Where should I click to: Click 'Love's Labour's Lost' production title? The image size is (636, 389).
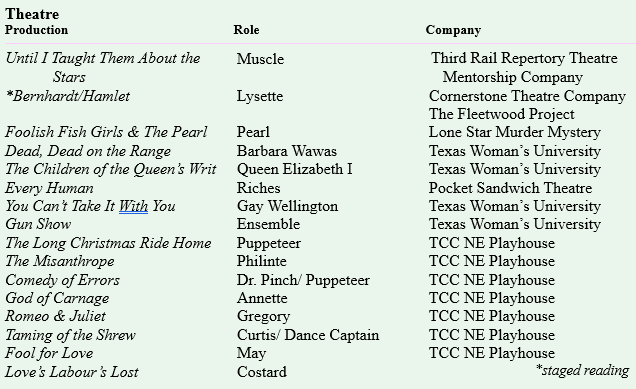point(72,372)
